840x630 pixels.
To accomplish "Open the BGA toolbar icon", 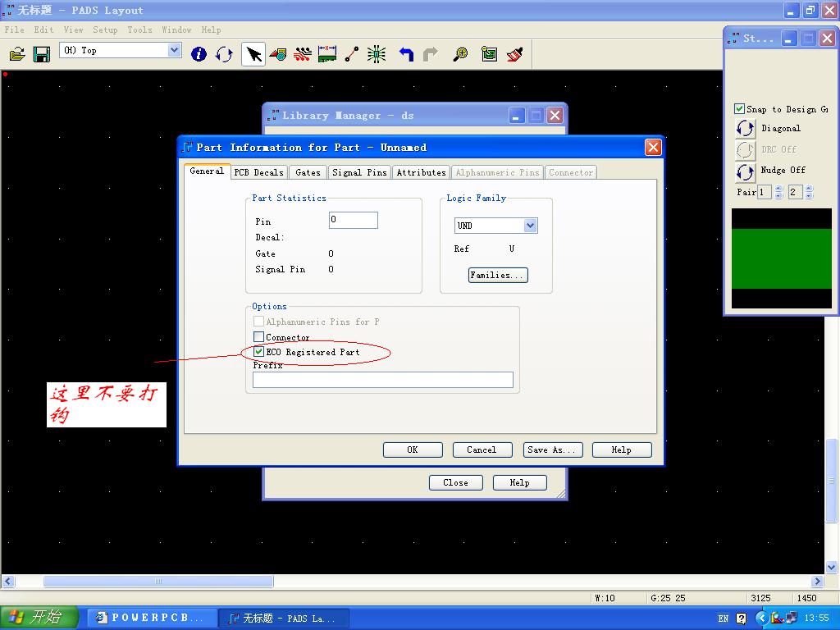I will click(x=377, y=53).
